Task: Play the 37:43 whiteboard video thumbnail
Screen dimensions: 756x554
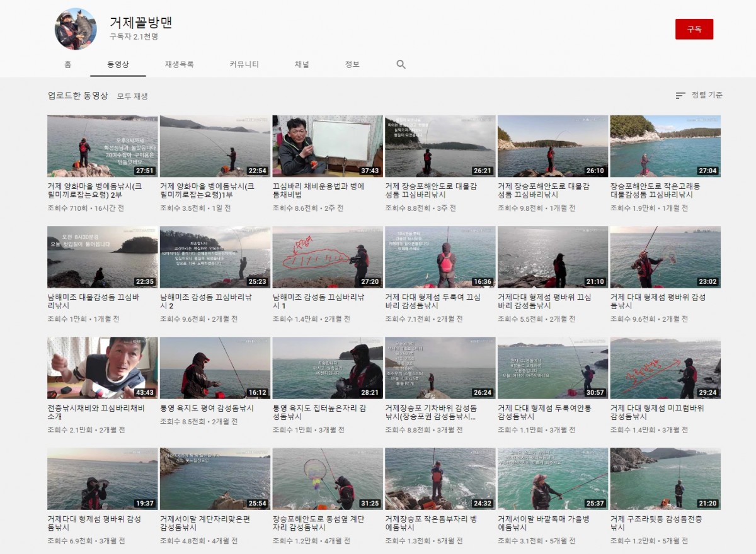Action: coord(327,146)
